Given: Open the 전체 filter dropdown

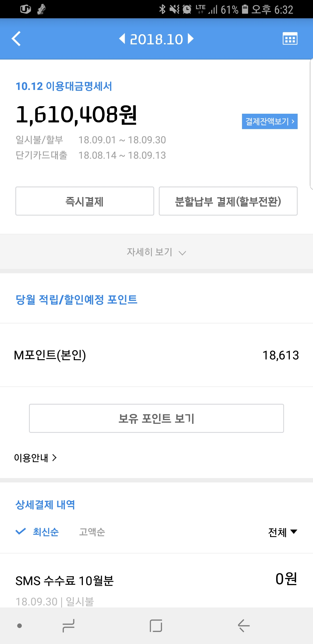Looking at the screenshot, I should pos(283,532).
